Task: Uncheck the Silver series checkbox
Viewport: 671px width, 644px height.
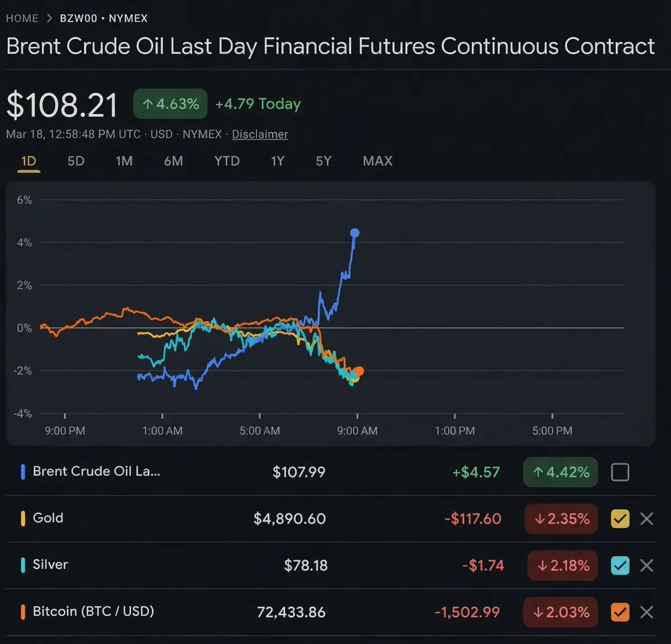Action: pos(620,566)
